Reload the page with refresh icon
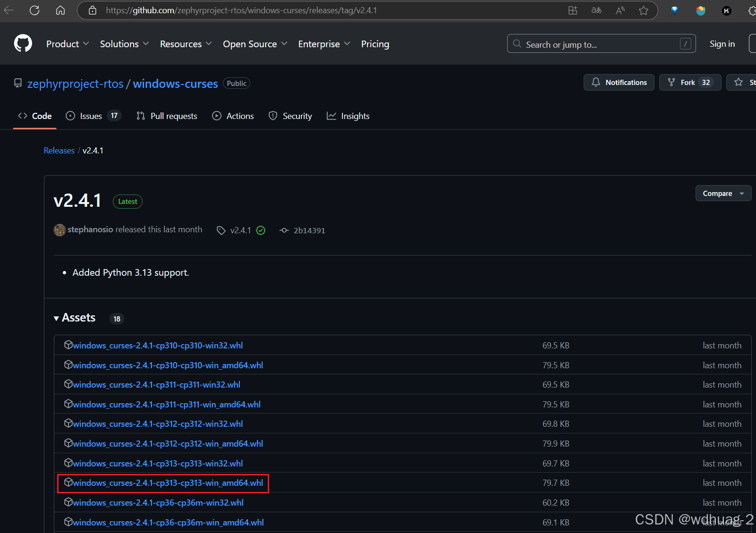 34,10
